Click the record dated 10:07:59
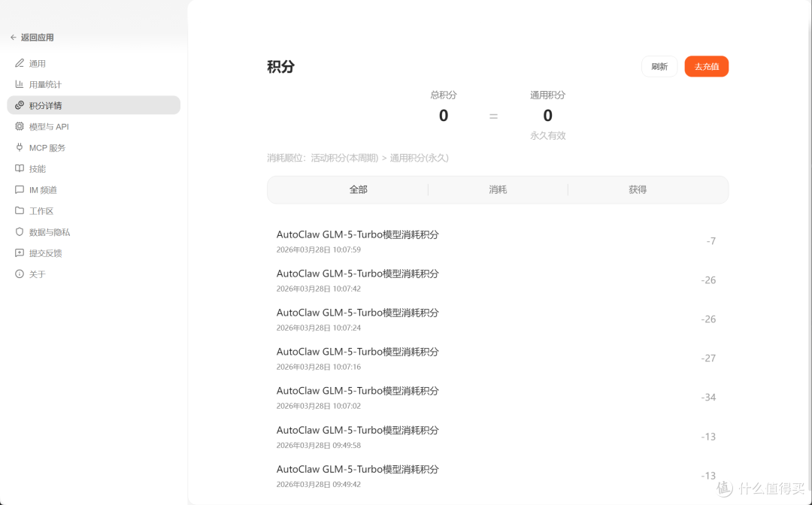The width and height of the screenshot is (812, 505). pos(498,241)
